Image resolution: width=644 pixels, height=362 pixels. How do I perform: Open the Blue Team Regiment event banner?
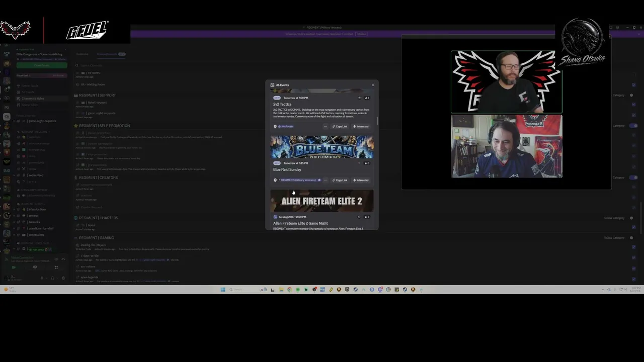pos(322,147)
